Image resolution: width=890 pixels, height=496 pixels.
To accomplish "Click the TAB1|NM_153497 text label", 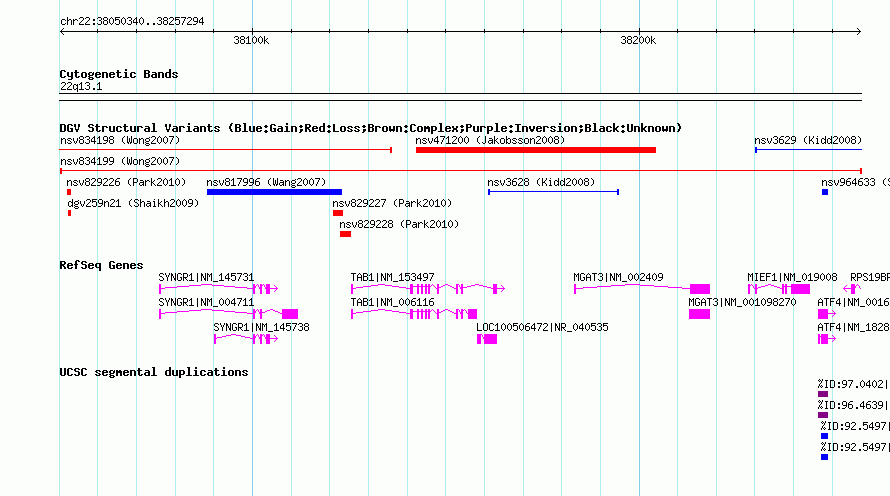I will pos(392,277).
